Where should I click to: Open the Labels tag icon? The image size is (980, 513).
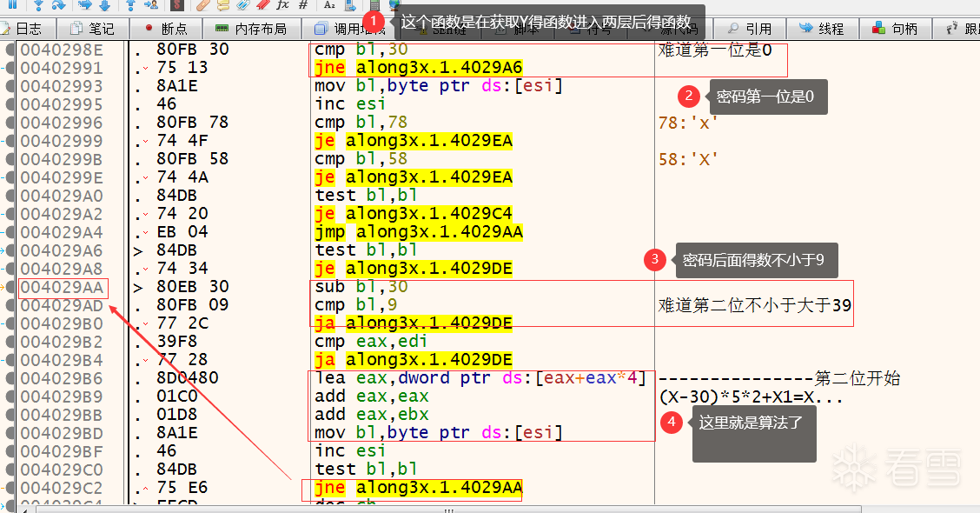pos(243,4)
